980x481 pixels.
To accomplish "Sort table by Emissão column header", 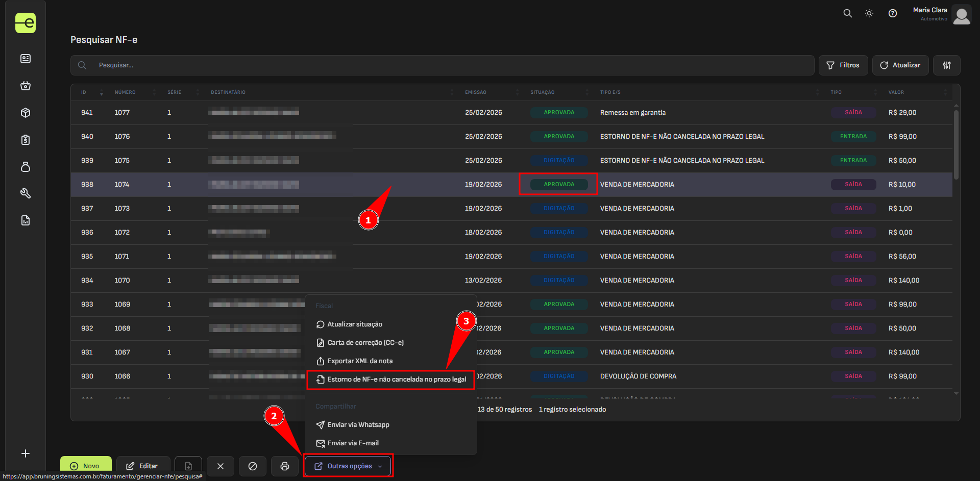I will [476, 92].
